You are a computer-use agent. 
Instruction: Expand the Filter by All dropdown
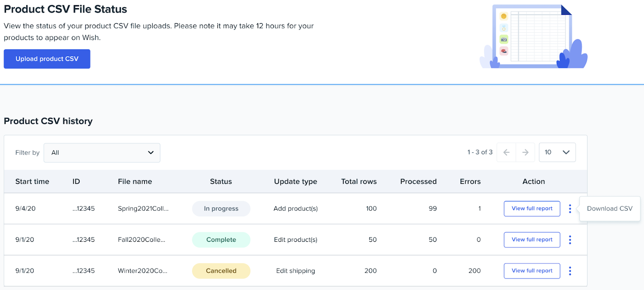(x=102, y=153)
